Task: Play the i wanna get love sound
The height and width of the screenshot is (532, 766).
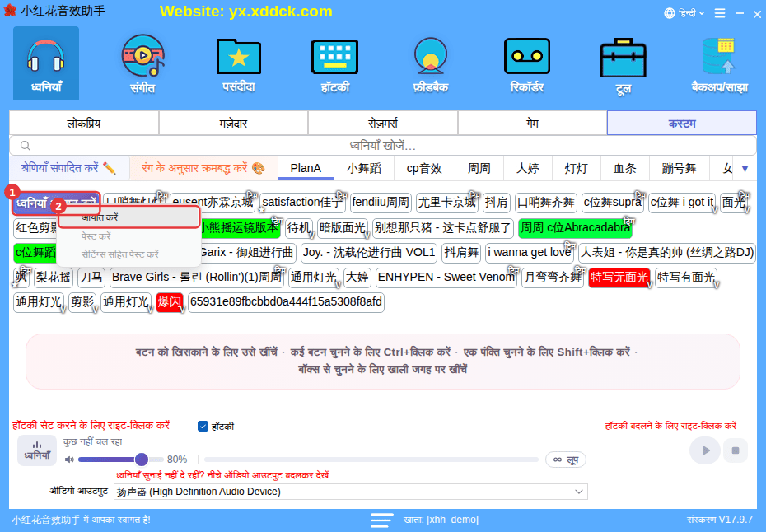Action: coord(529,253)
